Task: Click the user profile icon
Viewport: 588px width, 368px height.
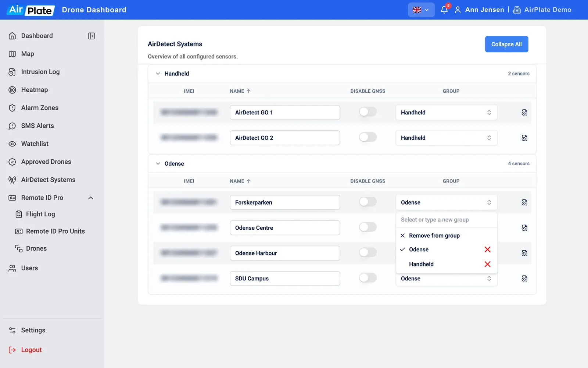Action: (458, 10)
